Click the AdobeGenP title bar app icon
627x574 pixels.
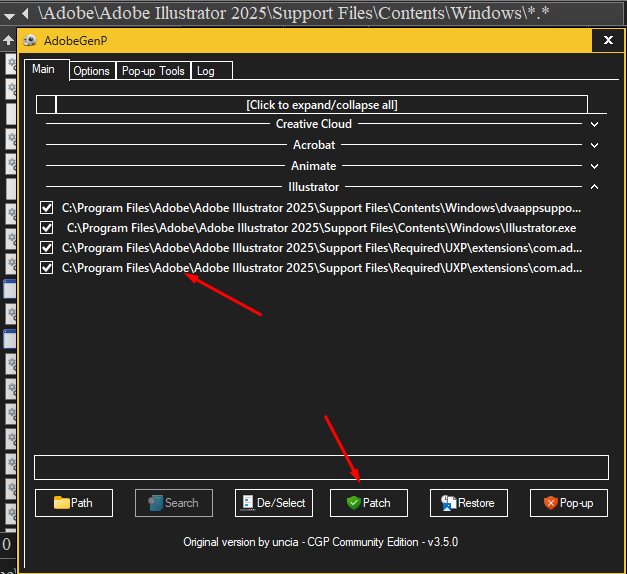[x=31, y=41]
